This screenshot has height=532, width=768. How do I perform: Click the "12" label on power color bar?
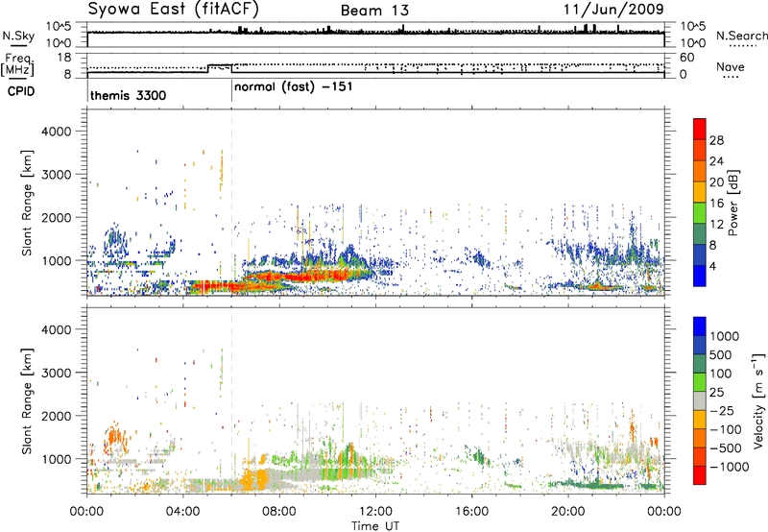(716, 225)
